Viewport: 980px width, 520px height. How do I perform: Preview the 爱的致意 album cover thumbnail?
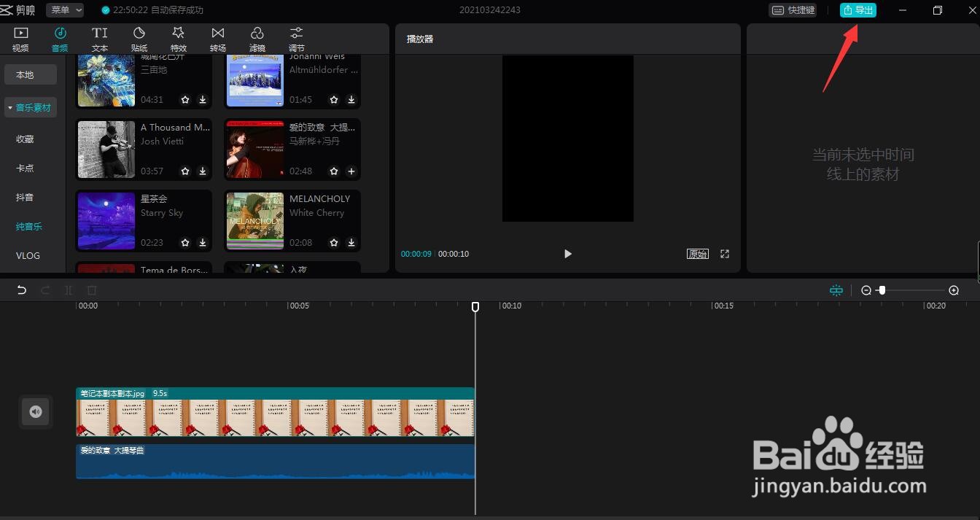click(x=255, y=150)
